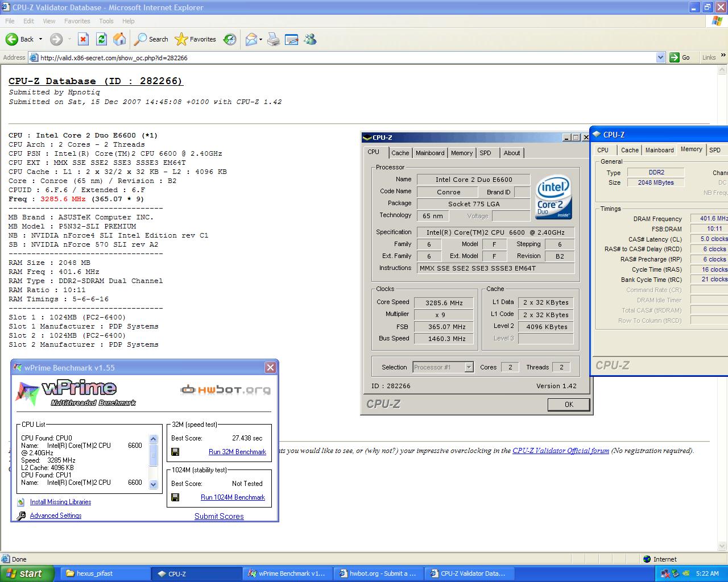This screenshot has height=582, width=728.
Task: Click the 1024M save floppy disk icon
Action: 175,497
